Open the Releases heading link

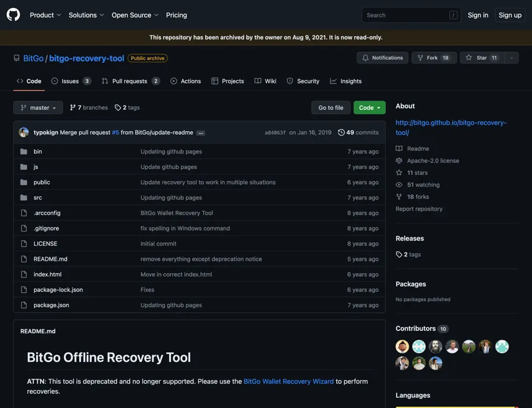click(x=410, y=238)
